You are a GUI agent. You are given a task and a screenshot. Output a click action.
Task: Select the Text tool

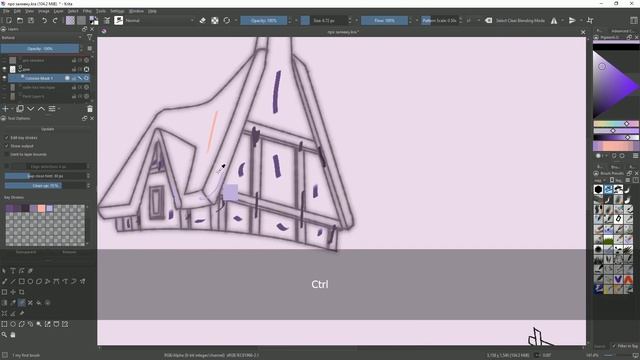(13, 271)
